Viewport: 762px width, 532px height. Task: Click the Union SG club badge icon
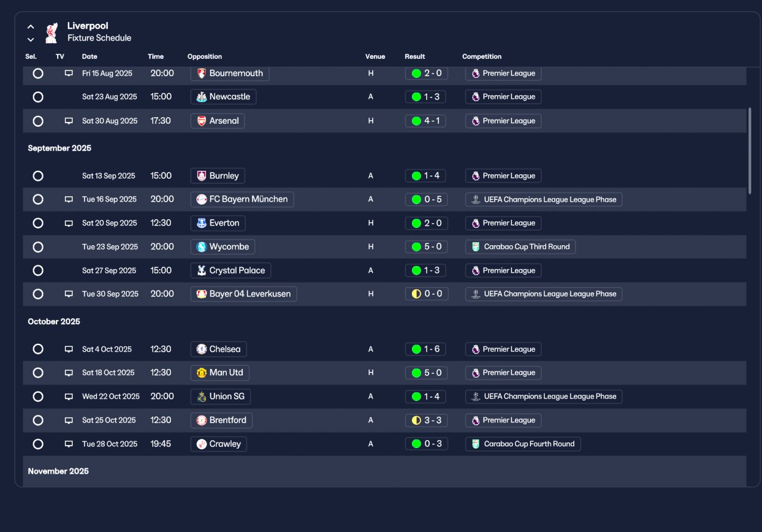pyautogui.click(x=202, y=396)
